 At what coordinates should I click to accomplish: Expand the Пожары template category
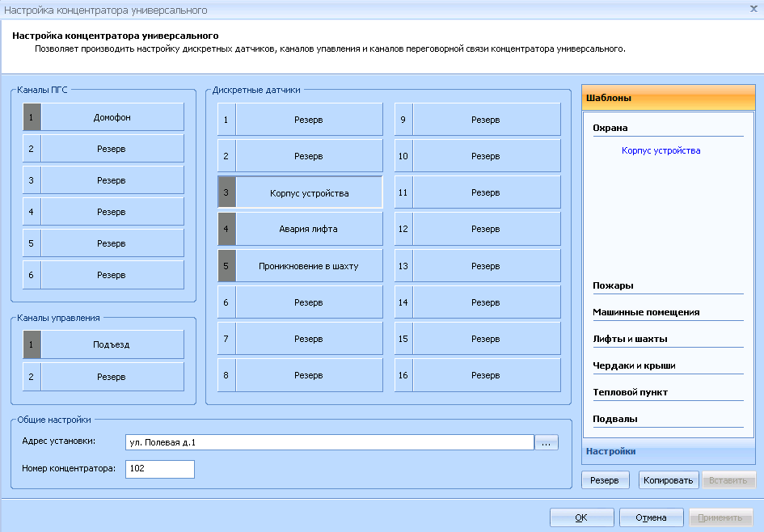point(613,285)
